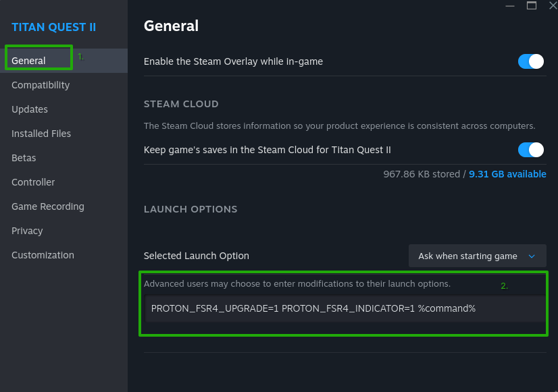
Task: Go to the Customization section
Action: point(43,255)
